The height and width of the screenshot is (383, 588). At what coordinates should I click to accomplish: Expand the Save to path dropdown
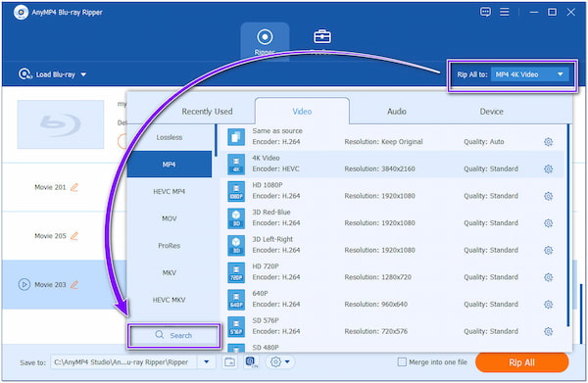(206, 362)
